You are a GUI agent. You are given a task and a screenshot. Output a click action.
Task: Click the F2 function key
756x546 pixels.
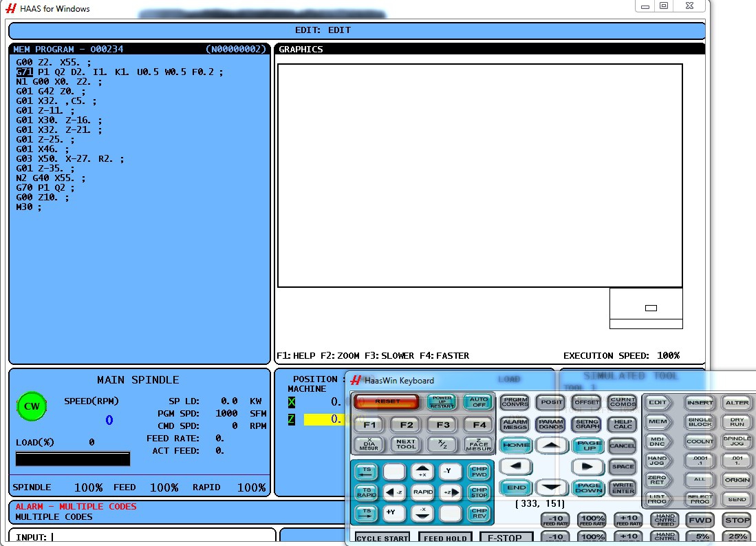point(407,424)
